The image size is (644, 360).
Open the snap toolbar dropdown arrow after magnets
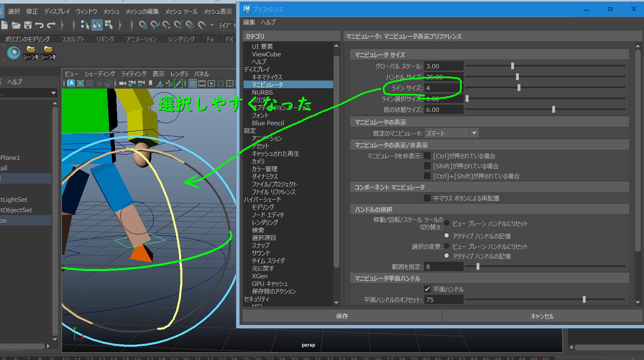tap(212, 25)
